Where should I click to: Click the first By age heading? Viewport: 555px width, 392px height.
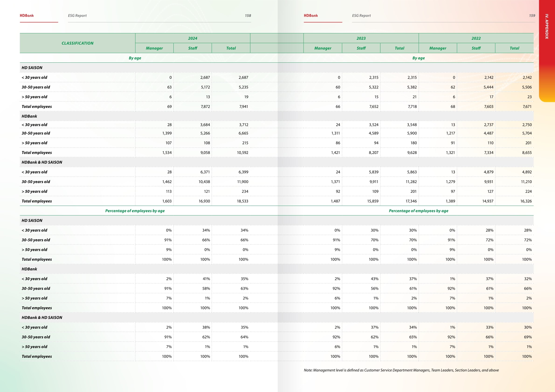(x=135, y=58)
